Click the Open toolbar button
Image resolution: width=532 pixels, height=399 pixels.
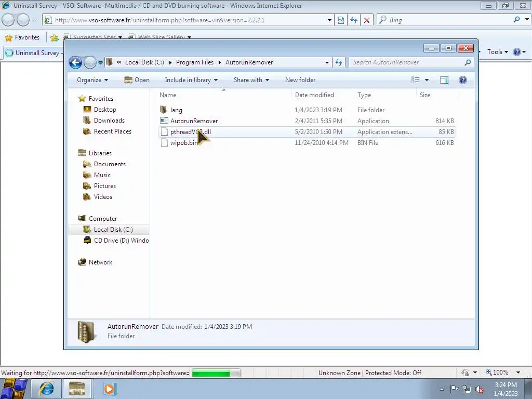(x=137, y=80)
